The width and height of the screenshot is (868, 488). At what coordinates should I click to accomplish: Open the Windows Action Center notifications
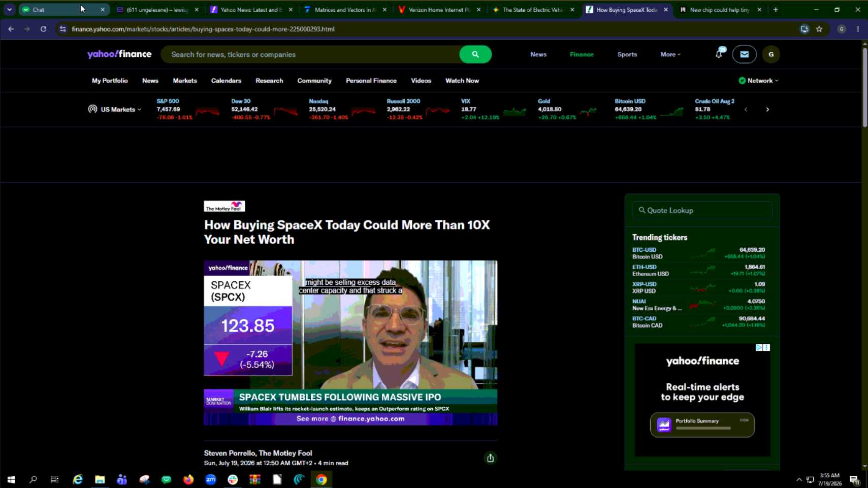point(854,479)
